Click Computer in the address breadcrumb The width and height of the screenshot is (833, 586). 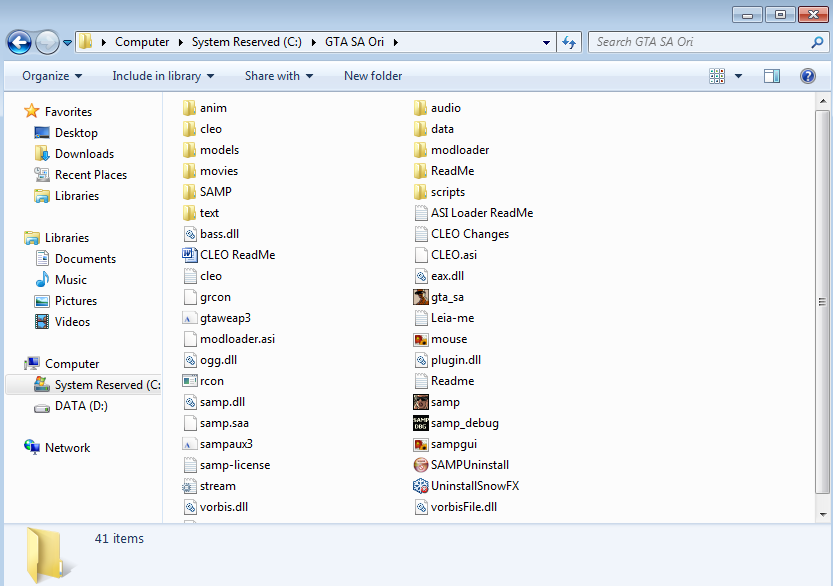click(142, 42)
